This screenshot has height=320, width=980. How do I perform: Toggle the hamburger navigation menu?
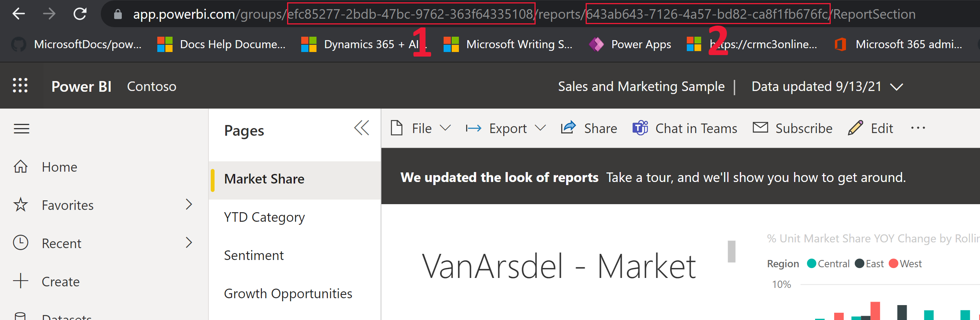[x=21, y=129]
